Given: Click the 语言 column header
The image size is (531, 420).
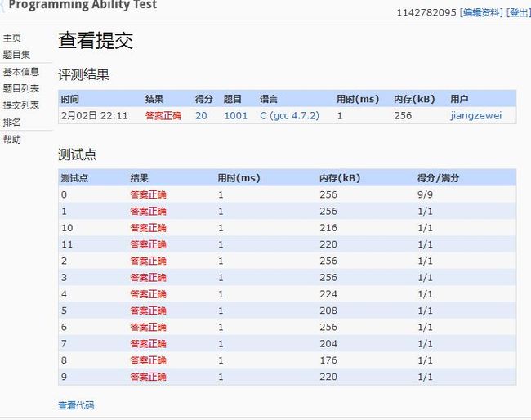Looking at the screenshot, I should pyautogui.click(x=269, y=99).
